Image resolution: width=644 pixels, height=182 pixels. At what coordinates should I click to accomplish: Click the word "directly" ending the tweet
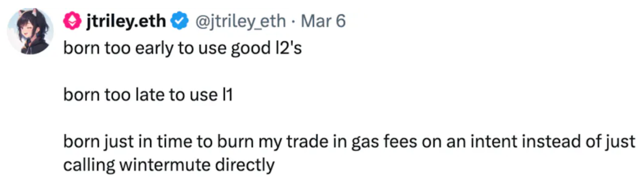[244, 165]
